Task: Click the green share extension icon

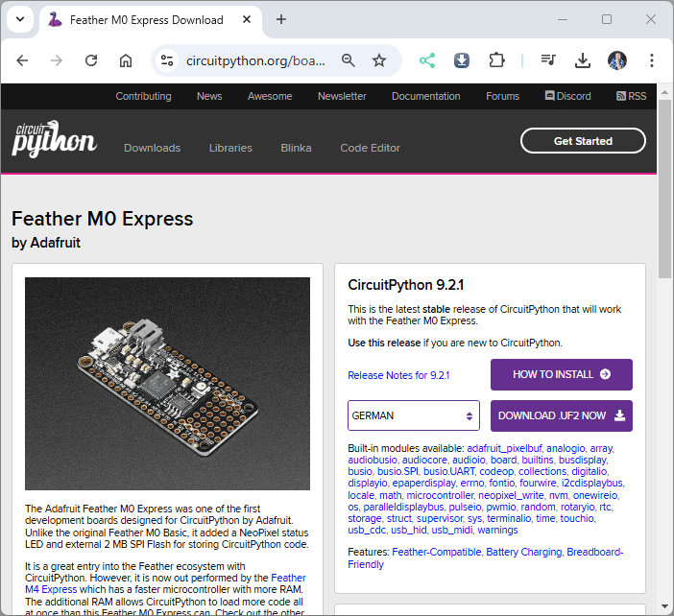Action: click(x=427, y=60)
